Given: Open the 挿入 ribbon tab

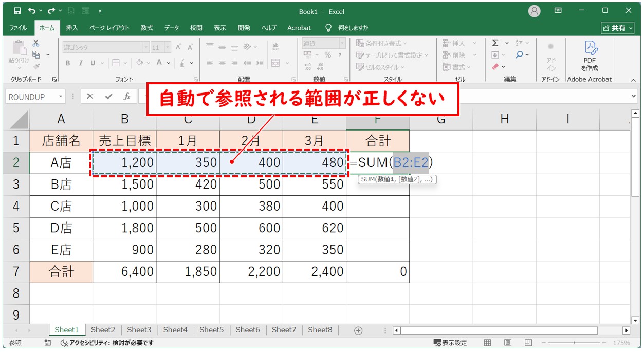Looking at the screenshot, I should tap(72, 28).
